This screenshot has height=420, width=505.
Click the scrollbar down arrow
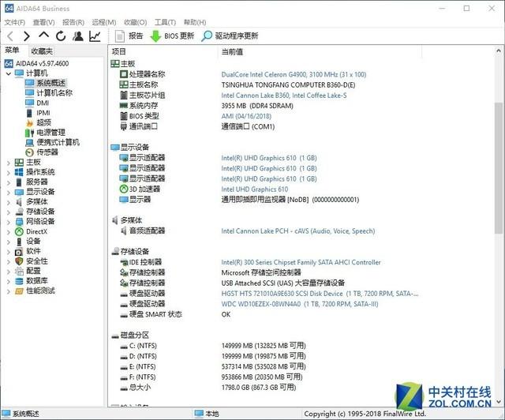pos(499,402)
